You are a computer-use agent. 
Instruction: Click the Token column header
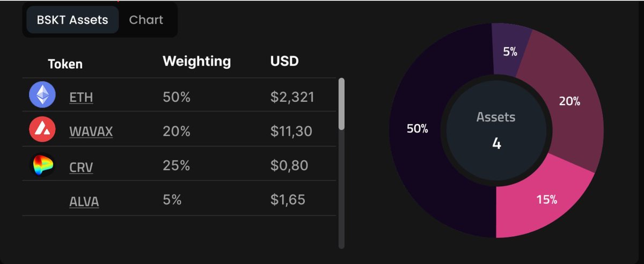click(65, 64)
